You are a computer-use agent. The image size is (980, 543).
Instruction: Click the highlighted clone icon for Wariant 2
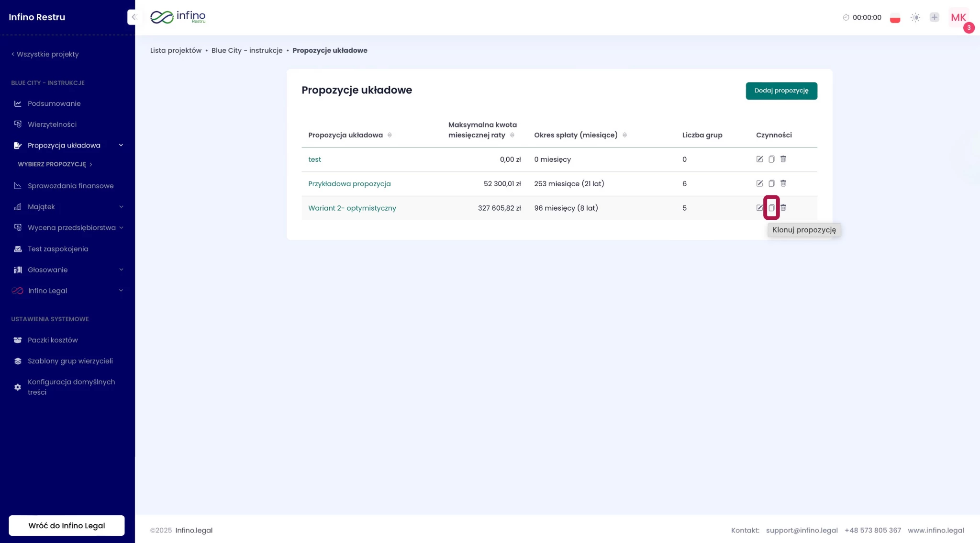coord(771,208)
